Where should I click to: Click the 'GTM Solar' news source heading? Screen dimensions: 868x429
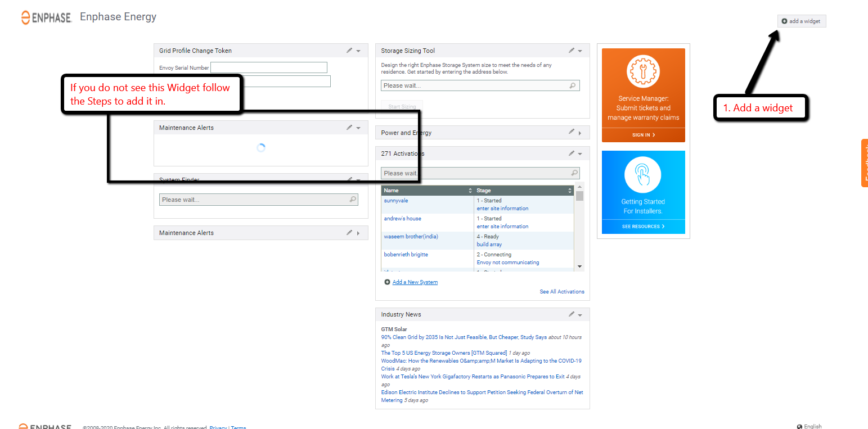coord(394,329)
